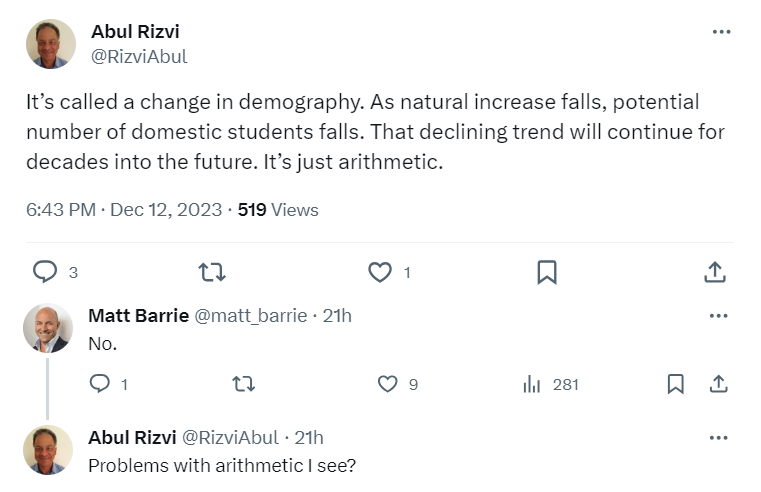Share the main tweet via upload icon
The image size is (761, 492).
pyautogui.click(x=714, y=271)
